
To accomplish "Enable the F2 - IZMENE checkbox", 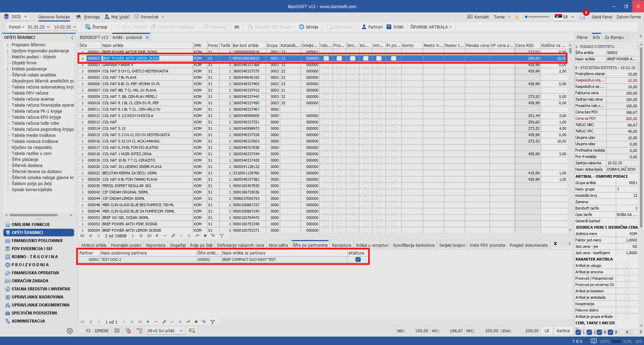I will pos(82,331).
